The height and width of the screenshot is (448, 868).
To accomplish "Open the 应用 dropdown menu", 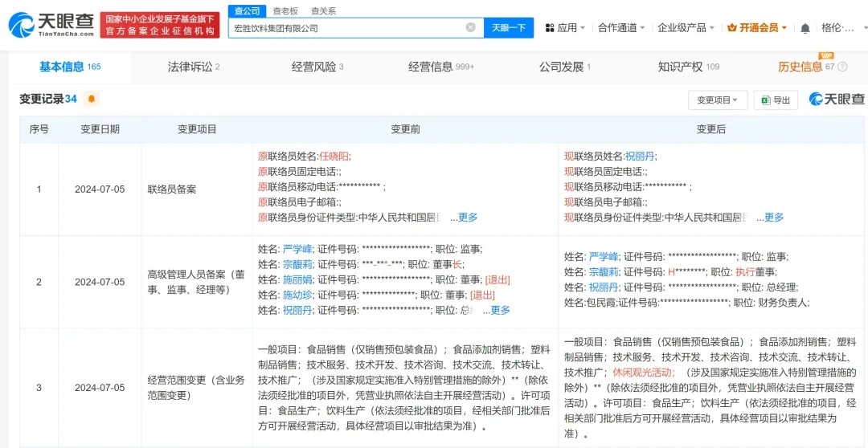I will coord(565,27).
